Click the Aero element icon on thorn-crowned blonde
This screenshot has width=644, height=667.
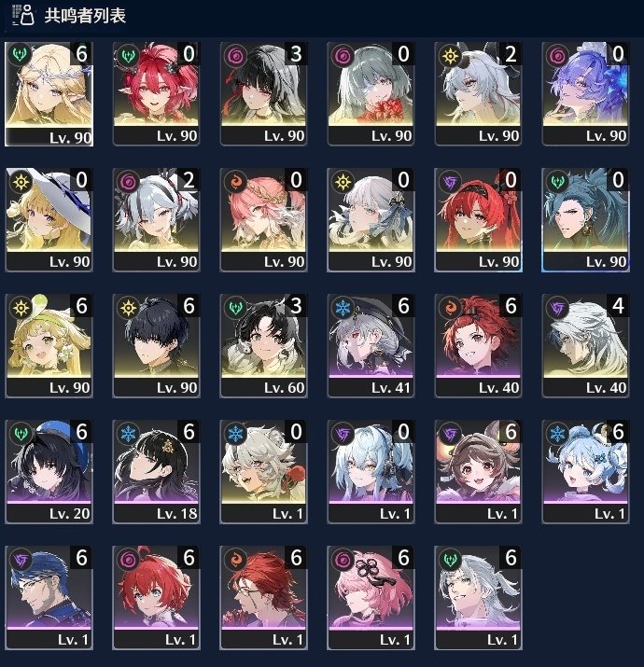20,54
